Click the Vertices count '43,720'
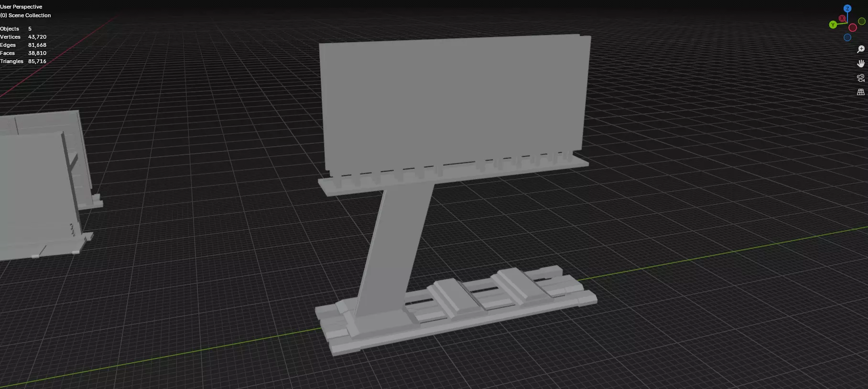Screen dimensions: 868x389 pos(37,37)
